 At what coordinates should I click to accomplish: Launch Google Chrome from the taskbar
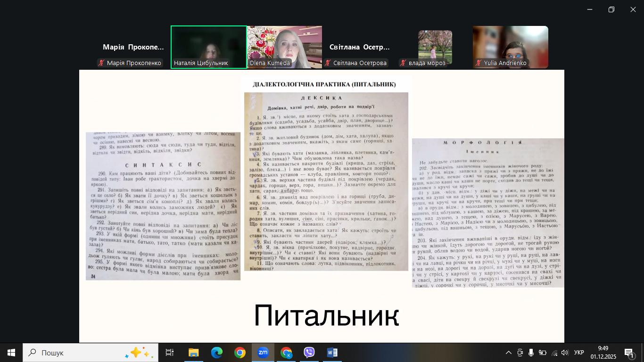pos(240,353)
